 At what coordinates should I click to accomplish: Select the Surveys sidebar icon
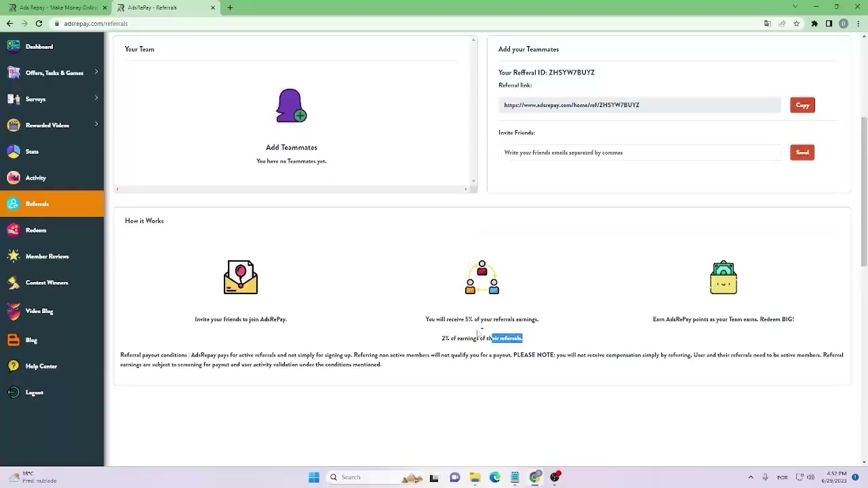click(14, 99)
